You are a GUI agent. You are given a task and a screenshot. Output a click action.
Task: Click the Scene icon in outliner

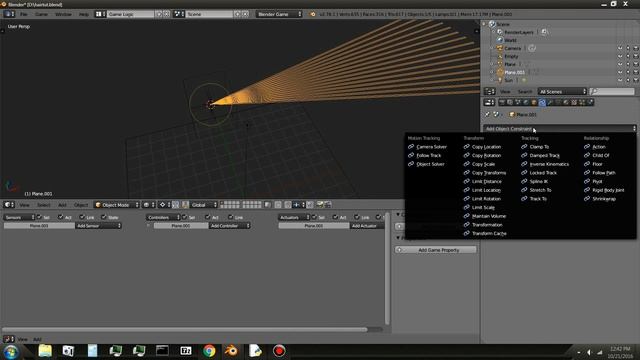[x=492, y=24]
